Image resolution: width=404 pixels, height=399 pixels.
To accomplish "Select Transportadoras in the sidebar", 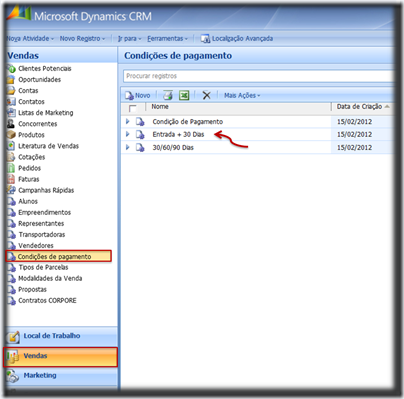I will coord(42,235).
